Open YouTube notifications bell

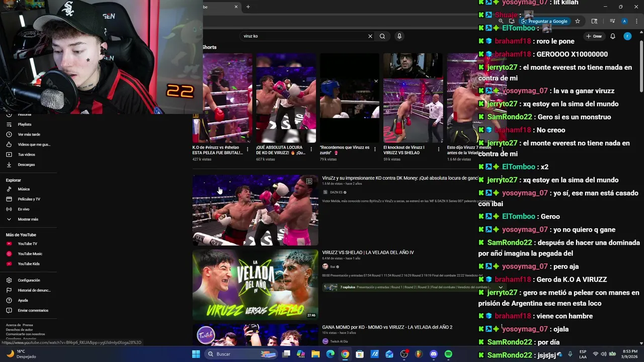(613, 36)
